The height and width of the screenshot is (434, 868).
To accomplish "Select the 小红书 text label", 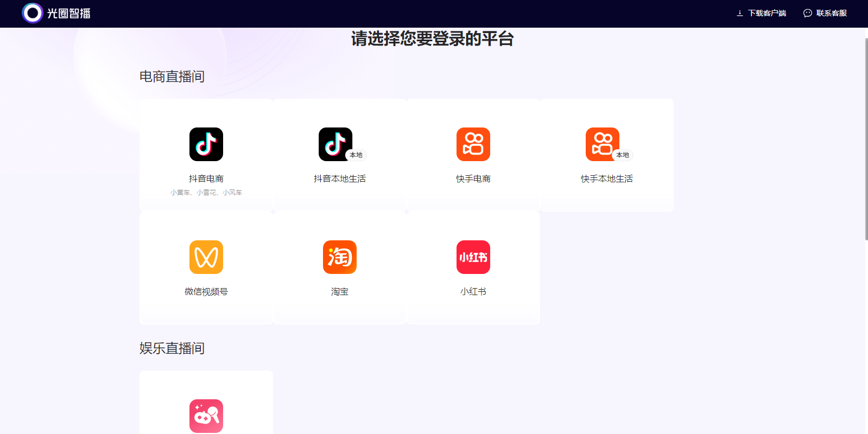I will click(473, 291).
